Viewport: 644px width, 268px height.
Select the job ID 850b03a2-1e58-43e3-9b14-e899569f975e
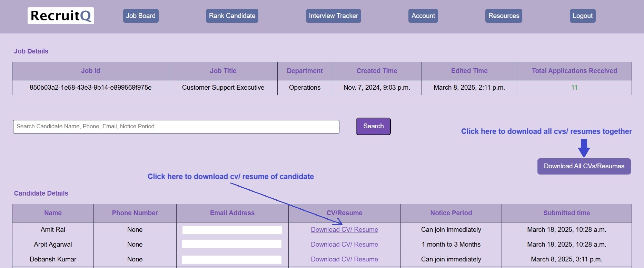click(90, 88)
